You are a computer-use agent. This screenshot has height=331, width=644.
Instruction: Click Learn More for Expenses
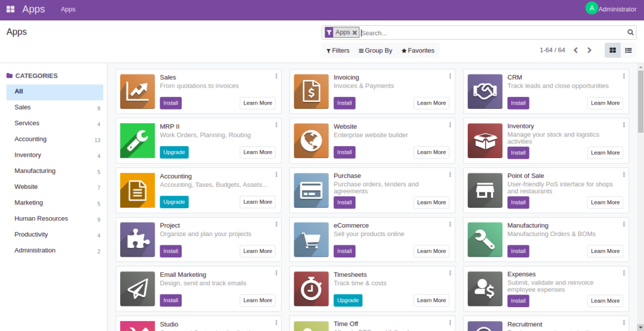[605, 301]
